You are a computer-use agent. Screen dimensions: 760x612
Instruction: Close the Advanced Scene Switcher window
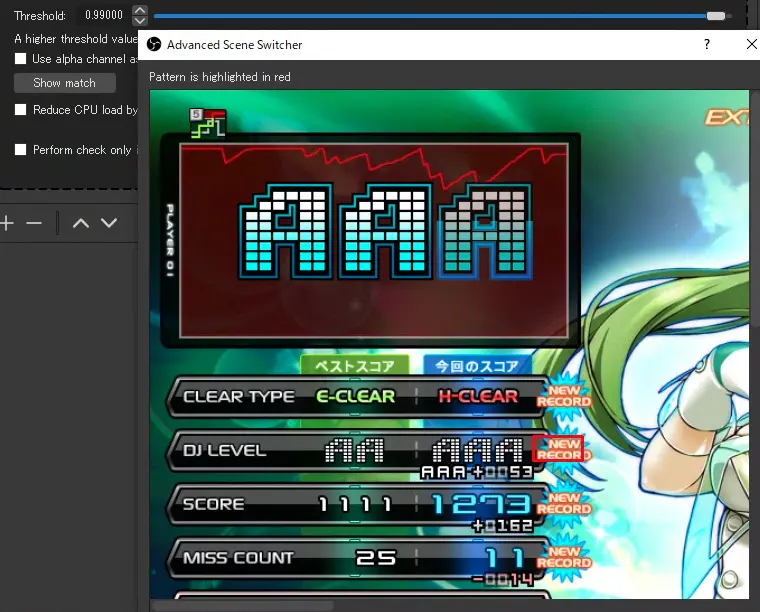(x=752, y=45)
